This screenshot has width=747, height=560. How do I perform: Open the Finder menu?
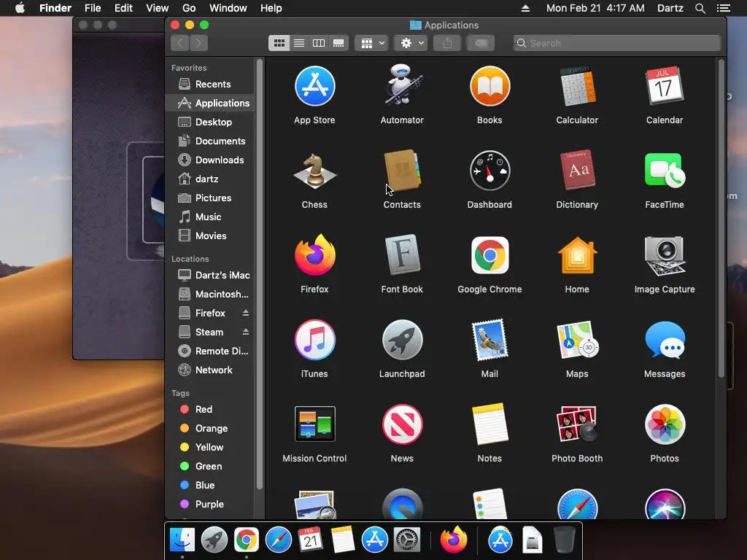click(55, 8)
